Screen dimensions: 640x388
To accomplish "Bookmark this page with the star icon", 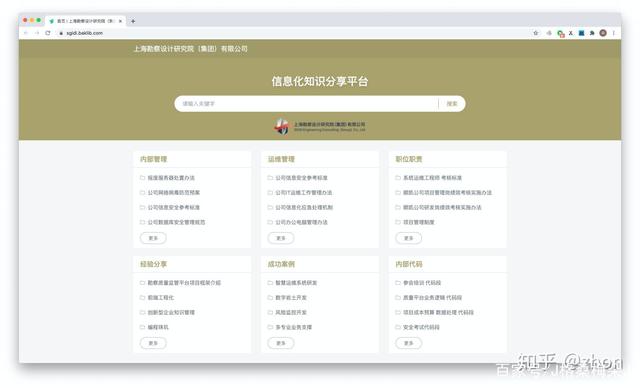I will pyautogui.click(x=536, y=33).
